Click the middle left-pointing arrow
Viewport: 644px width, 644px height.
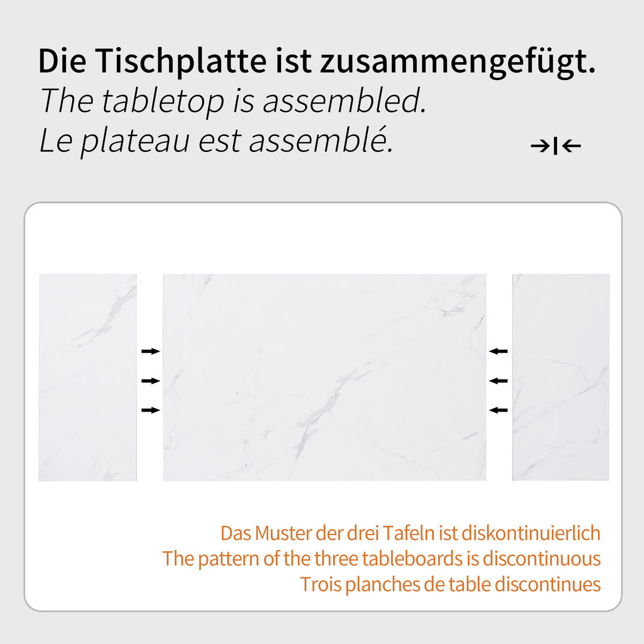[498, 380]
